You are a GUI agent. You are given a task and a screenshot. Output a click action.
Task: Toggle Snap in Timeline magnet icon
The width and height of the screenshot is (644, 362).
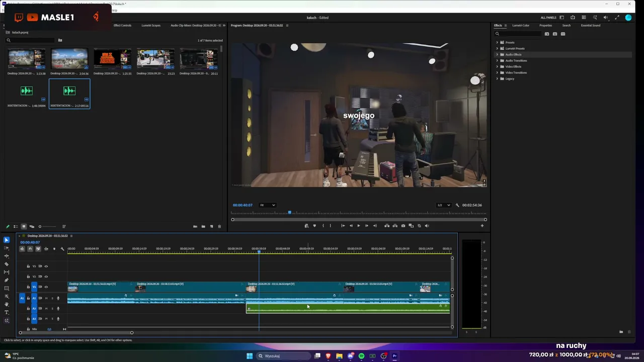click(x=30, y=249)
